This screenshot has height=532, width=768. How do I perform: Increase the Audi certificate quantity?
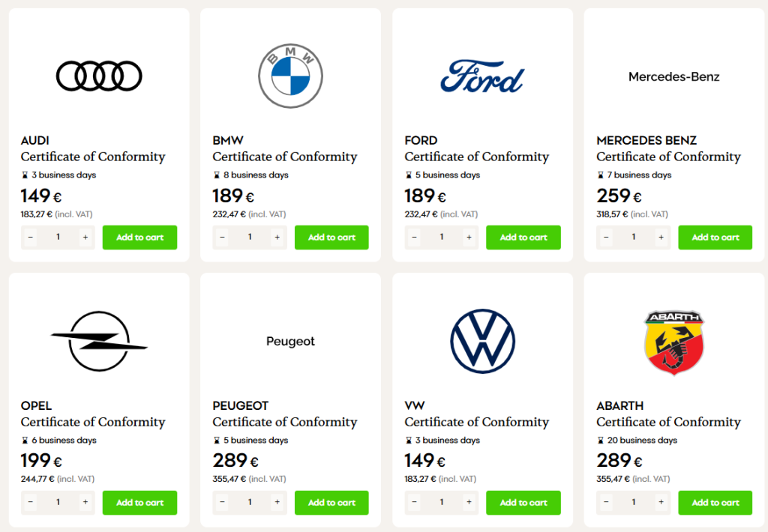pyautogui.click(x=85, y=238)
